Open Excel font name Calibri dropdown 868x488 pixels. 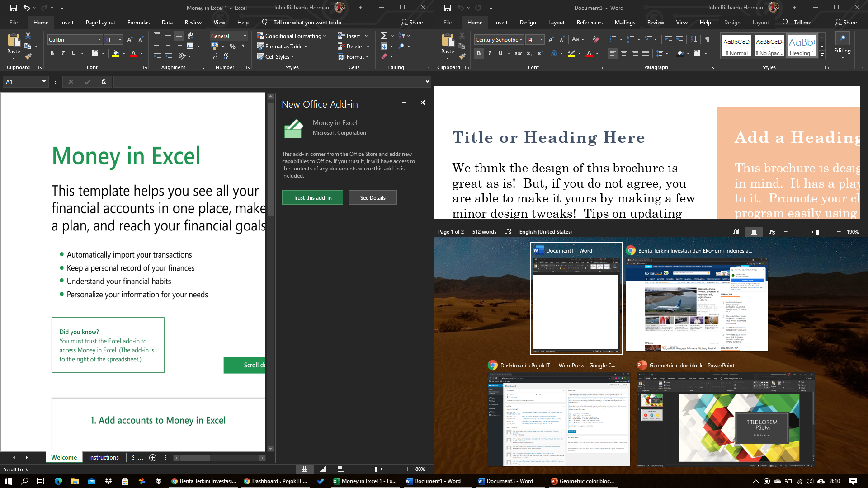coord(99,40)
